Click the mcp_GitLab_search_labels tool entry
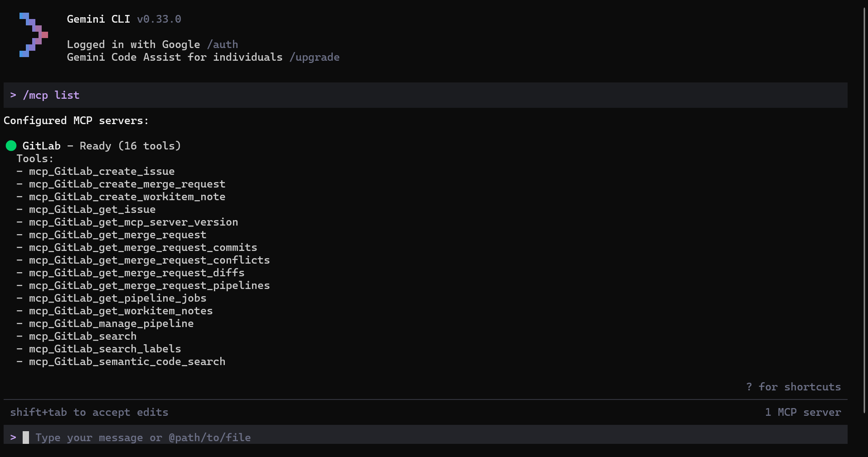This screenshot has height=457, width=868. point(105,349)
